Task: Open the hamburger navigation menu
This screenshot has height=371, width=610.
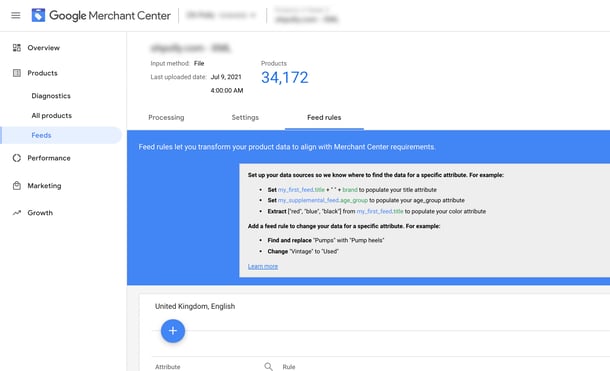Action: [16, 16]
